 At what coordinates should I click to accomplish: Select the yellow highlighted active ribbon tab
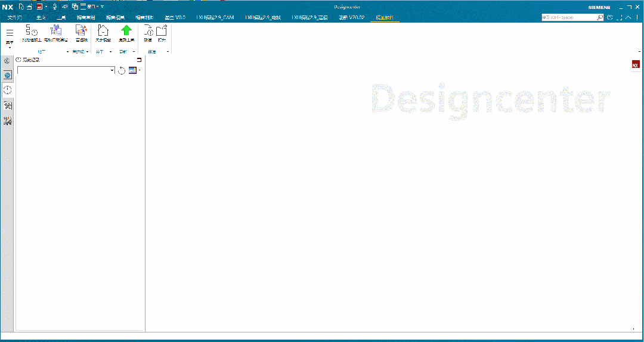click(x=385, y=18)
